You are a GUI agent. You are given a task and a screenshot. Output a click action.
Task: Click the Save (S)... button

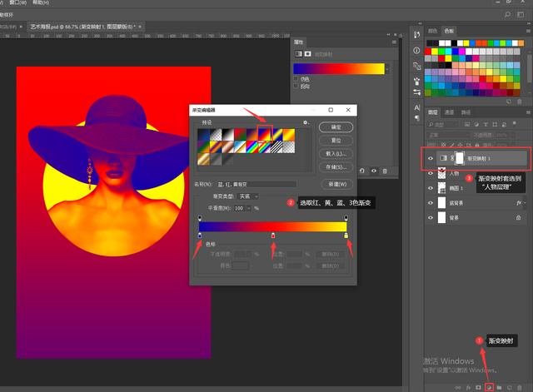pos(336,166)
